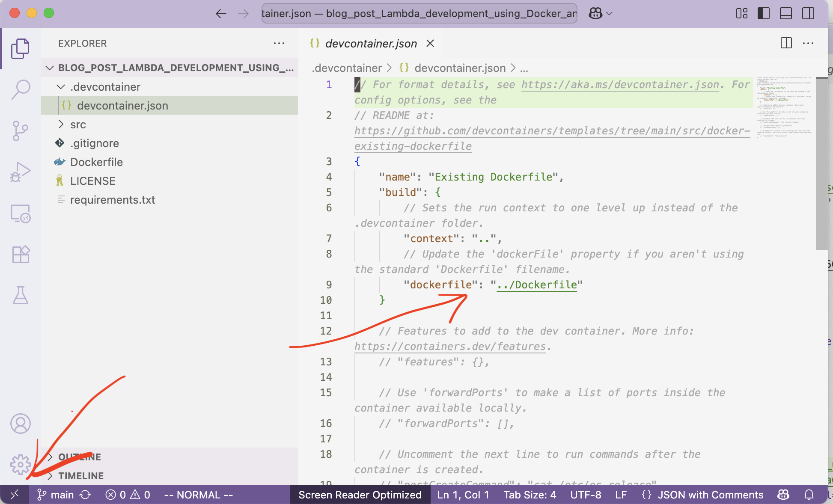
Task: Open requirements.txt in explorer
Action: coord(170,200)
